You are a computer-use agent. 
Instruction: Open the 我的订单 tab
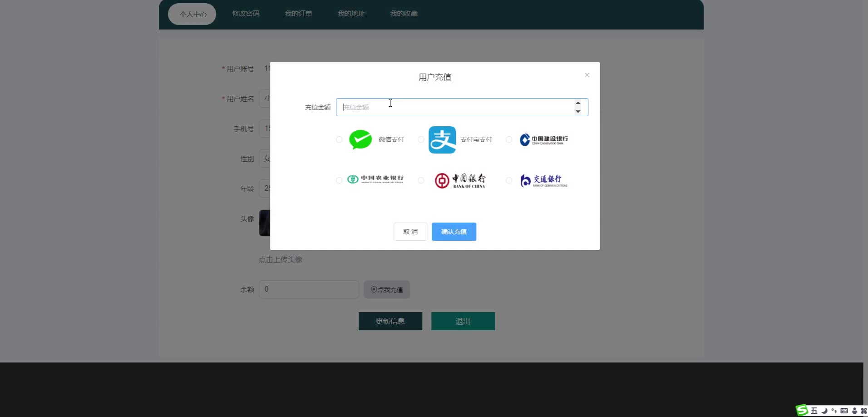pyautogui.click(x=298, y=14)
